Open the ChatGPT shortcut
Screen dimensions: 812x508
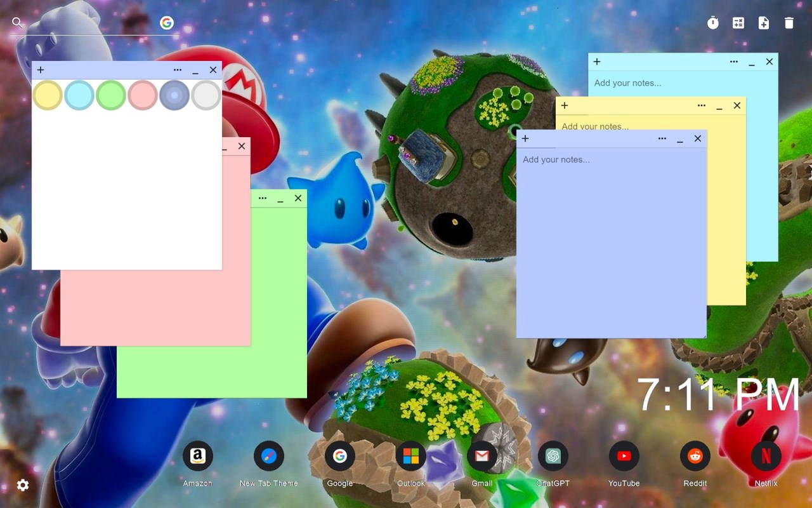(553, 456)
